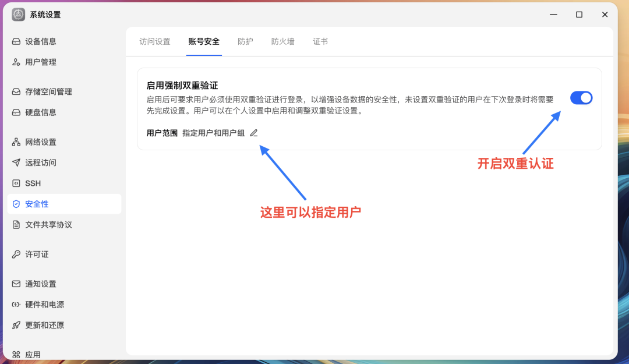Select 硬盘信息 in the sidebar

coord(64,112)
